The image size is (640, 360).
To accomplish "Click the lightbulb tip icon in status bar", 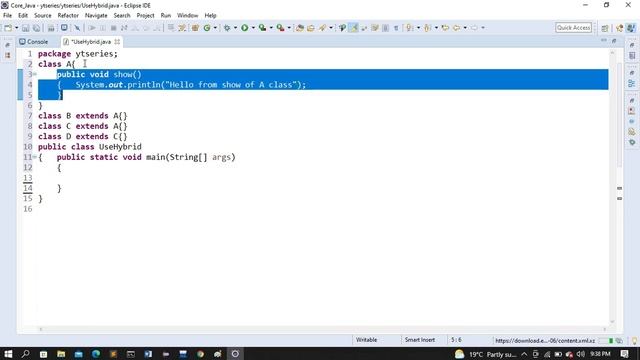I will (x=634, y=340).
